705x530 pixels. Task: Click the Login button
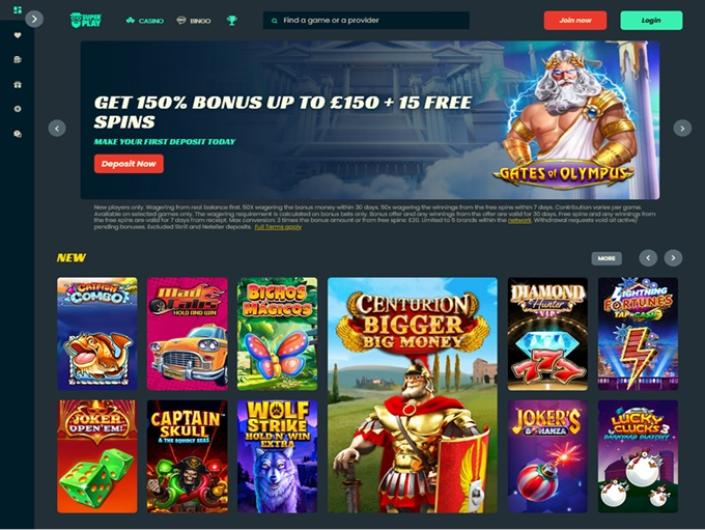point(651,20)
